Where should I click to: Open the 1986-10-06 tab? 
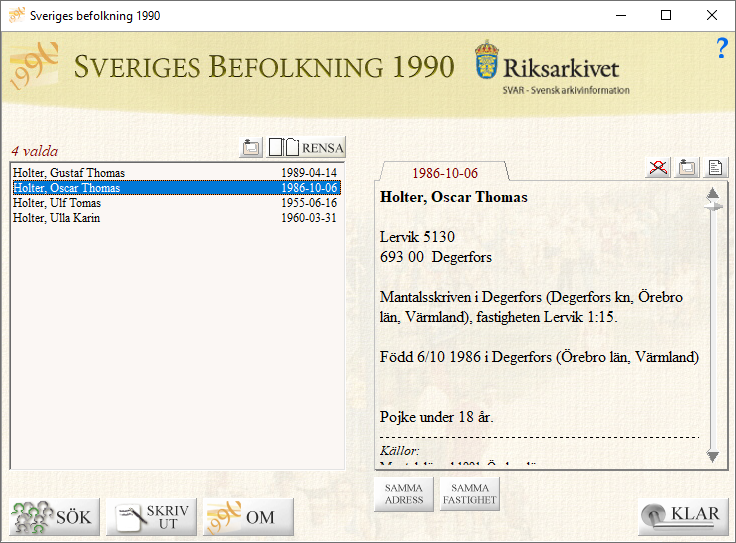tap(445, 173)
